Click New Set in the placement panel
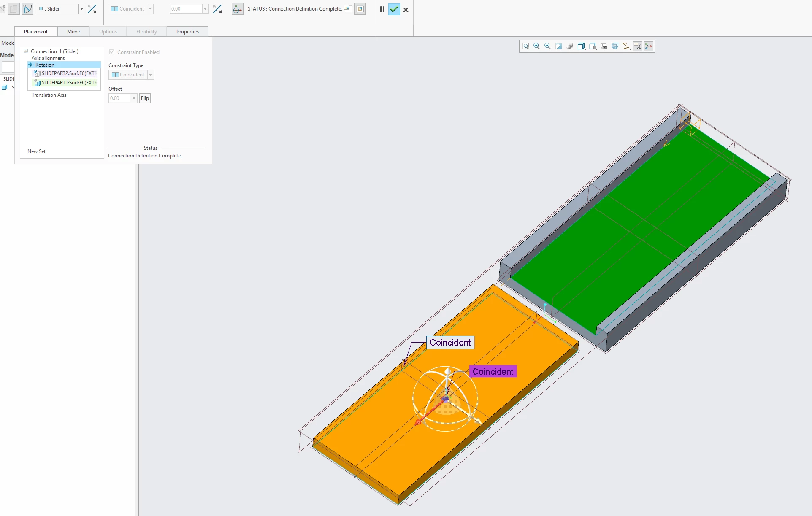812x516 pixels. point(36,151)
